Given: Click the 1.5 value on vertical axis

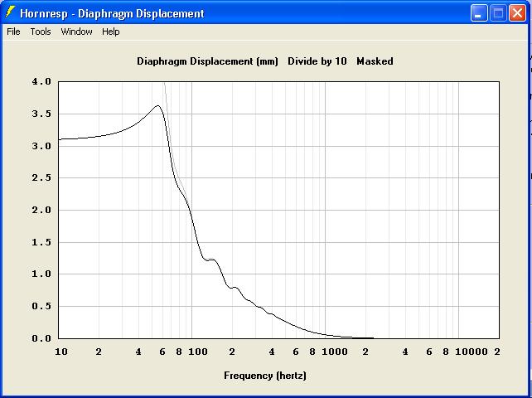Looking at the screenshot, I should click(x=41, y=242).
